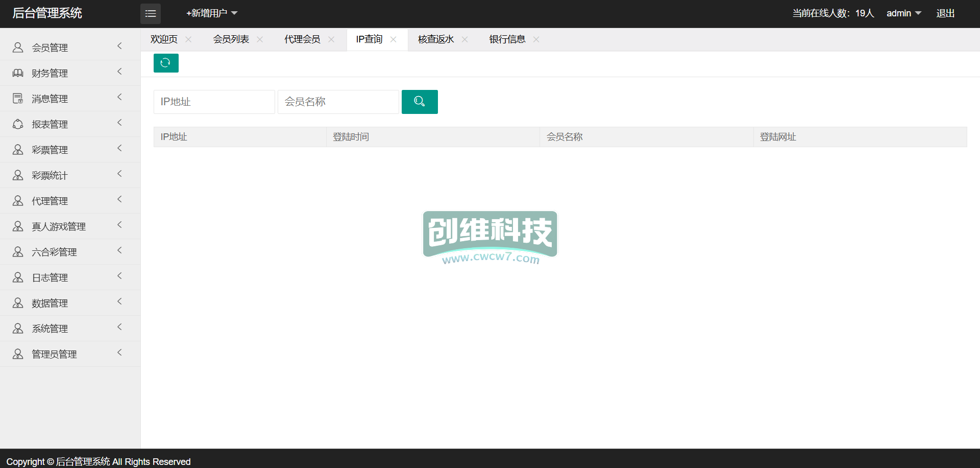Open the admin account dropdown

click(x=904, y=13)
